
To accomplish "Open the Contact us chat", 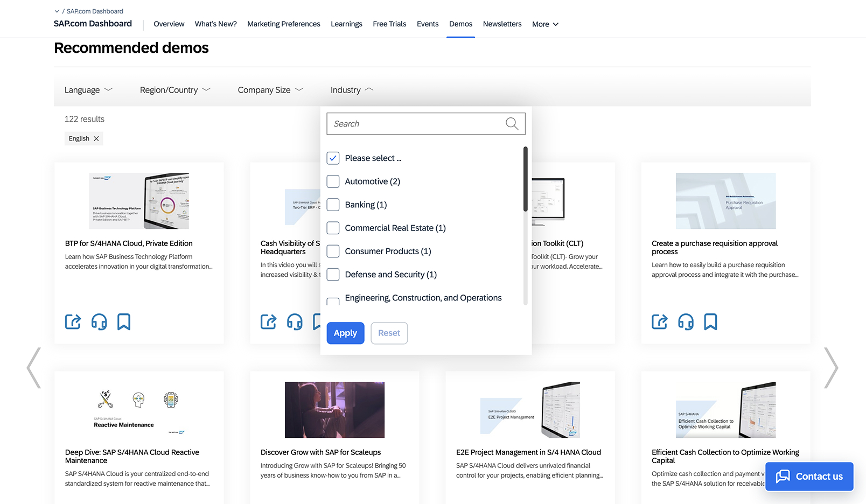I will 809,477.
